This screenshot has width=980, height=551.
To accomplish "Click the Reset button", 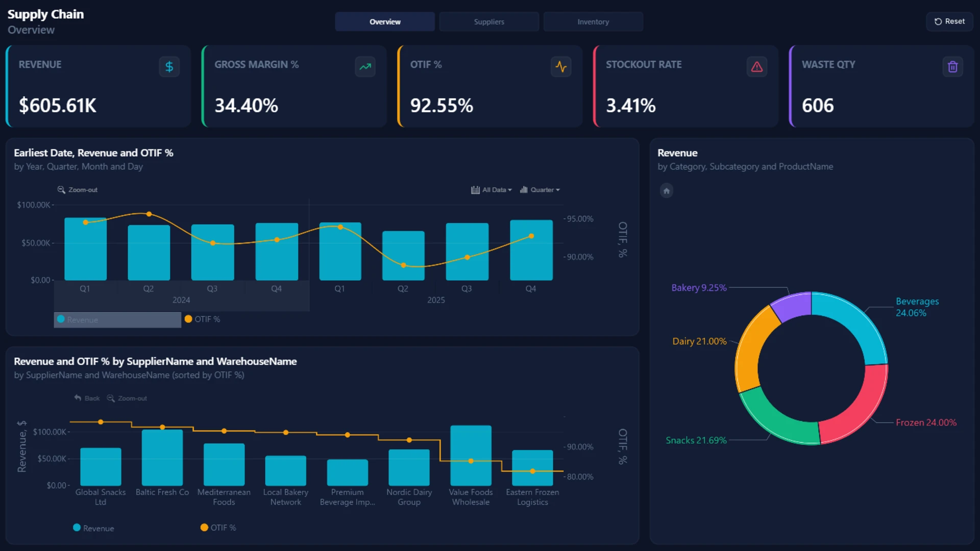I will pyautogui.click(x=949, y=21).
